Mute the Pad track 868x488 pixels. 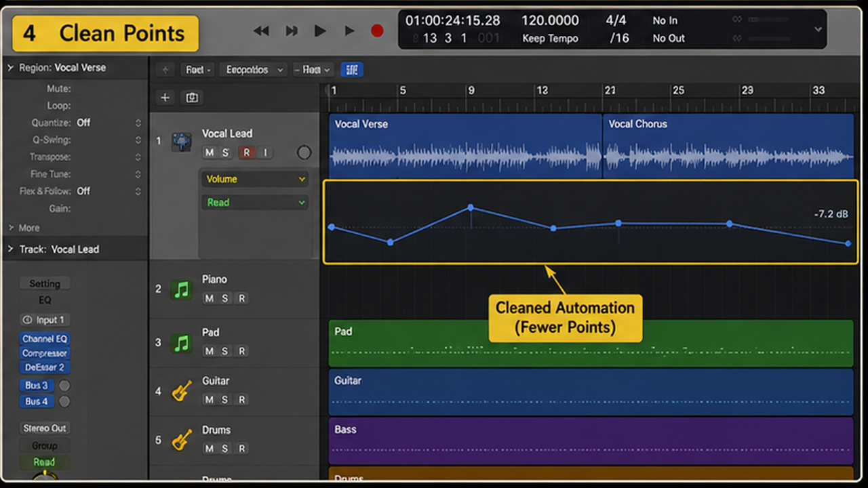(209, 351)
